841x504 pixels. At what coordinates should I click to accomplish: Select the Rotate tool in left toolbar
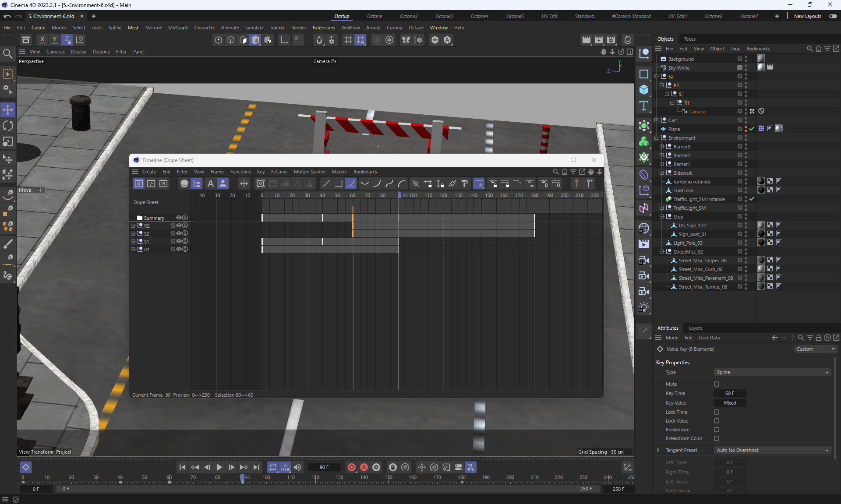[x=8, y=126]
